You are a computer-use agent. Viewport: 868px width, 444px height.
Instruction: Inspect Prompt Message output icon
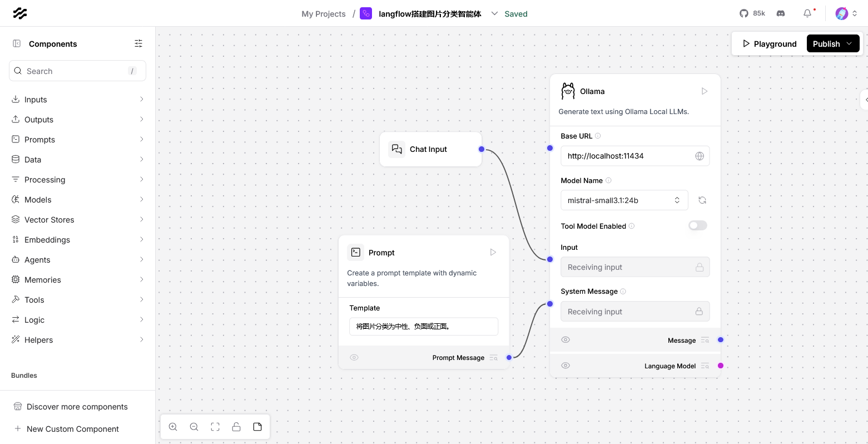[493, 358]
